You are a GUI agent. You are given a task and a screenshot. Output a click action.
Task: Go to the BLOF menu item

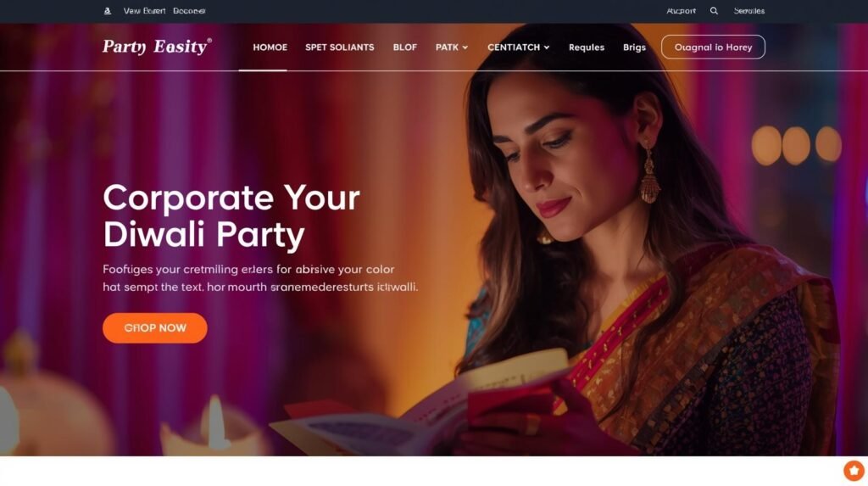click(404, 47)
